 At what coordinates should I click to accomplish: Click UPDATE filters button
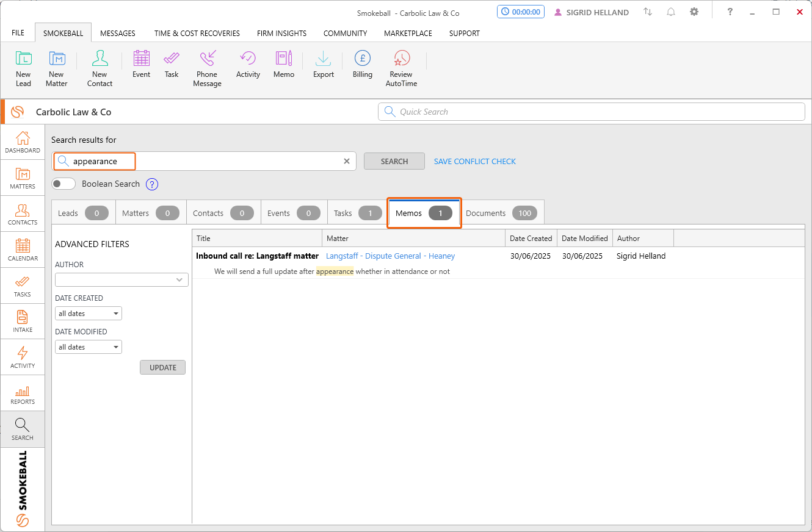click(162, 367)
